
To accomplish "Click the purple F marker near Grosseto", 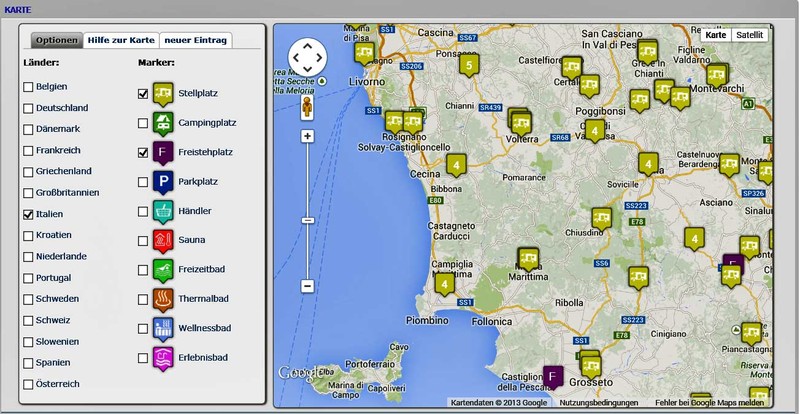I will pos(552,378).
